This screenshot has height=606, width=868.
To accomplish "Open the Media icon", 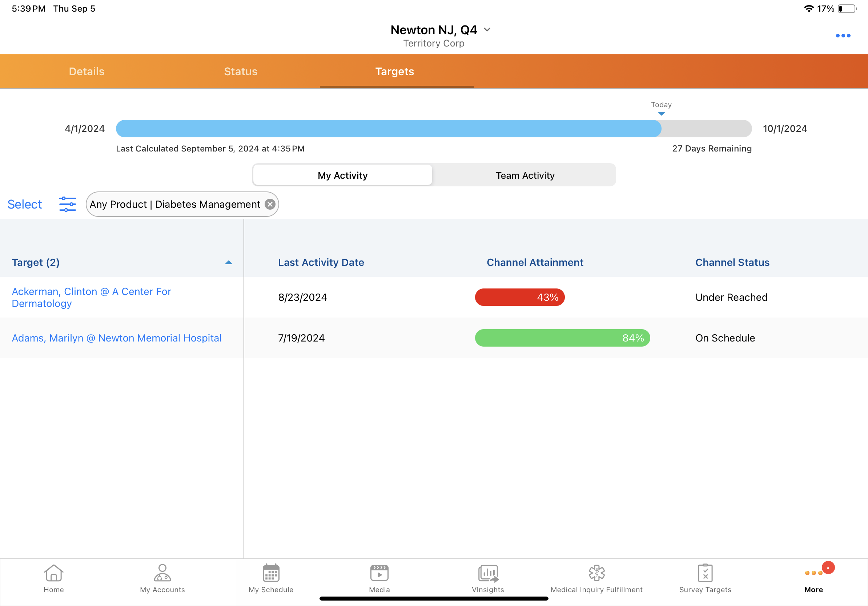I will click(379, 573).
